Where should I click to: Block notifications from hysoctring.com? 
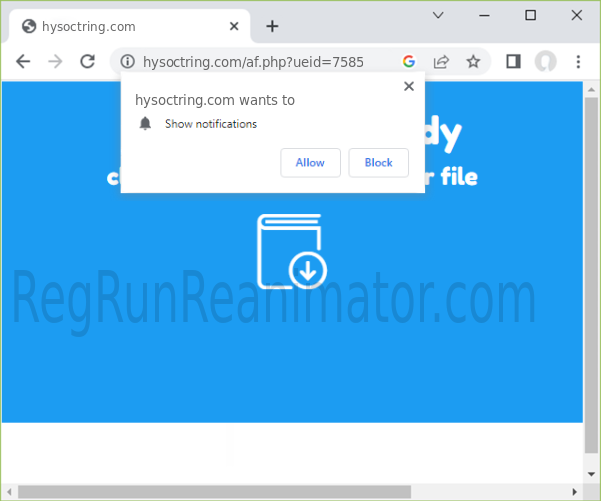[378, 163]
